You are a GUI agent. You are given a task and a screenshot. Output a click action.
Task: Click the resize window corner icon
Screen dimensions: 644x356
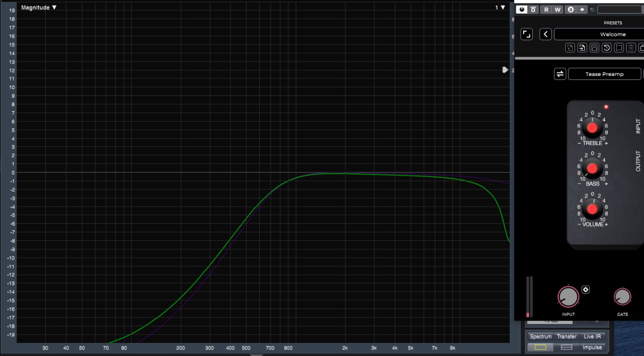click(526, 34)
